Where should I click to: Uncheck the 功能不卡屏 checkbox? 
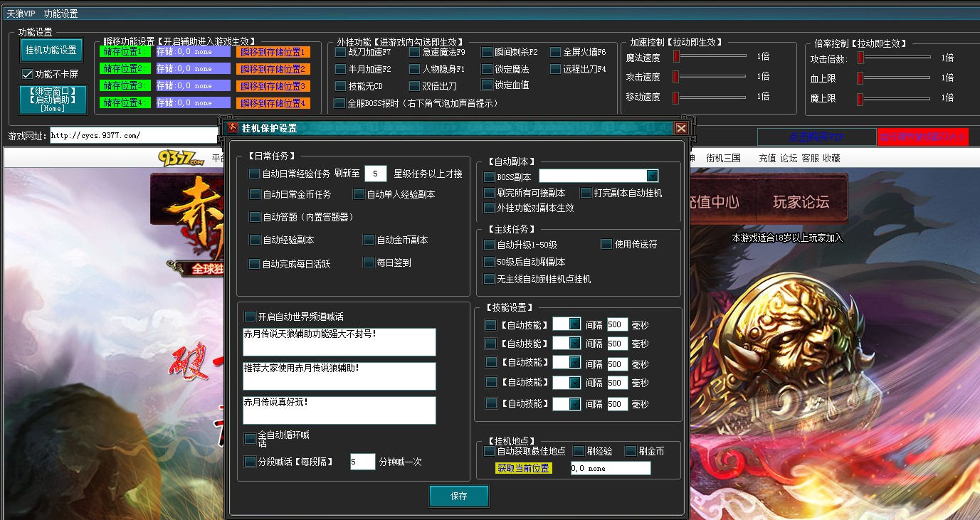28,74
